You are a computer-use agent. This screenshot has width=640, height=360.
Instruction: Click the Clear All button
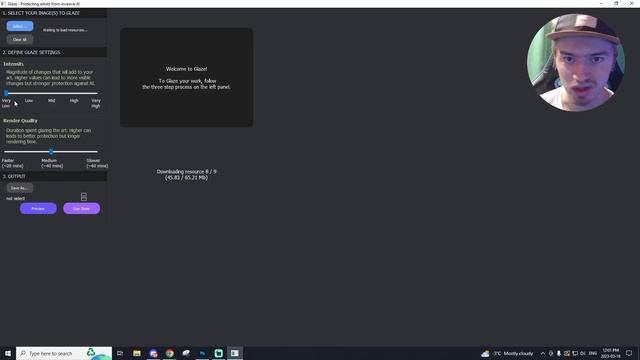pos(20,40)
